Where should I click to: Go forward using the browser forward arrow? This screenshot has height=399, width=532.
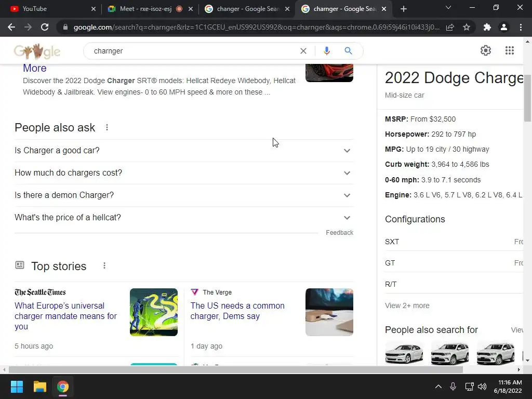pos(28,27)
